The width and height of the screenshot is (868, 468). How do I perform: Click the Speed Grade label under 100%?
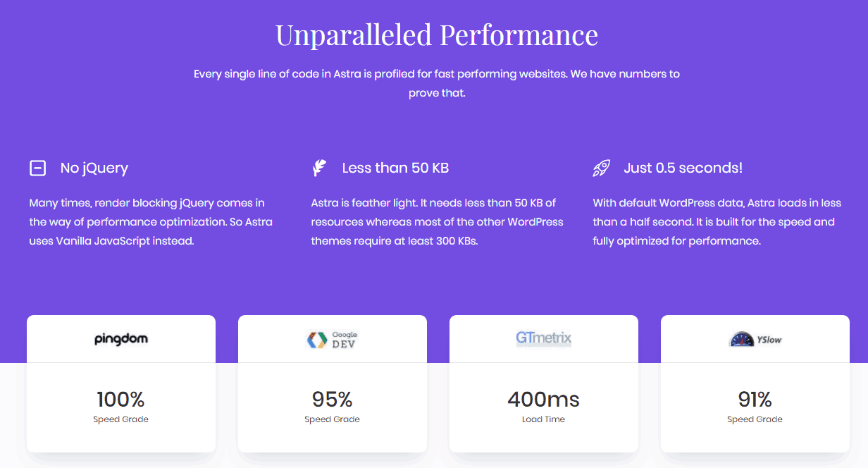point(121,419)
